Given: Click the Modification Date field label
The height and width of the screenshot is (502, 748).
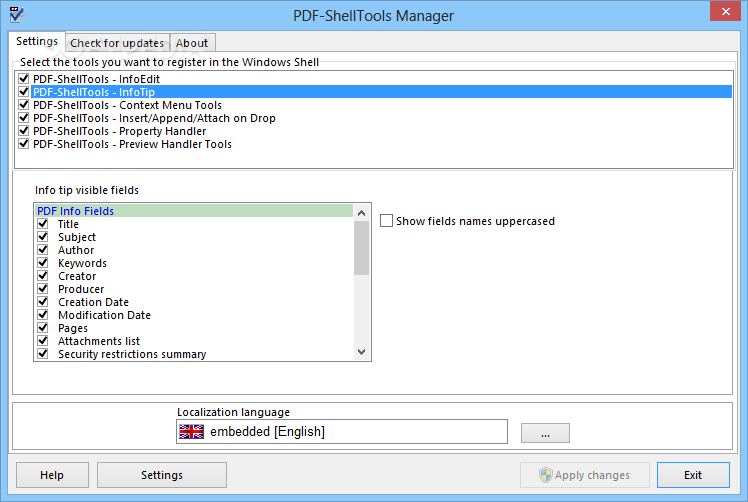Looking at the screenshot, I should (104, 315).
